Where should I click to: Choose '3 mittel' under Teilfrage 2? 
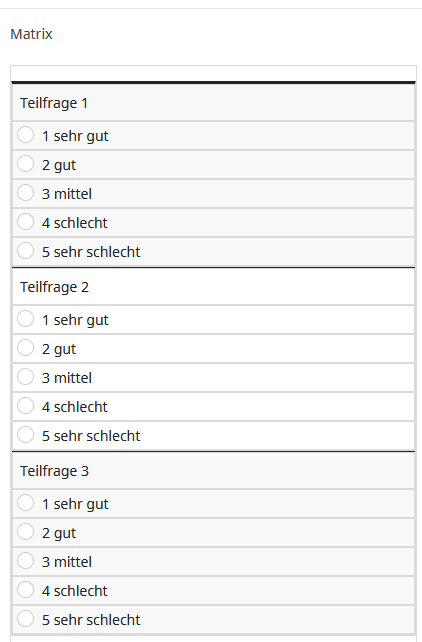pyautogui.click(x=25, y=377)
